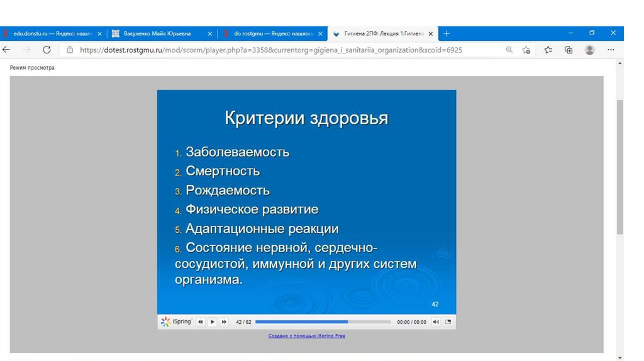The image size is (644, 361).
Task: Open a new browser tab
Action: (447, 34)
